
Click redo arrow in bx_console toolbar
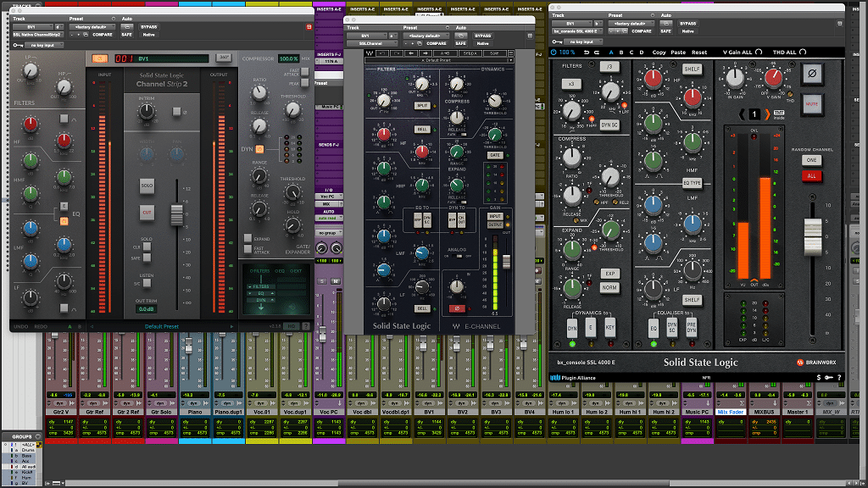pyautogui.click(x=597, y=52)
